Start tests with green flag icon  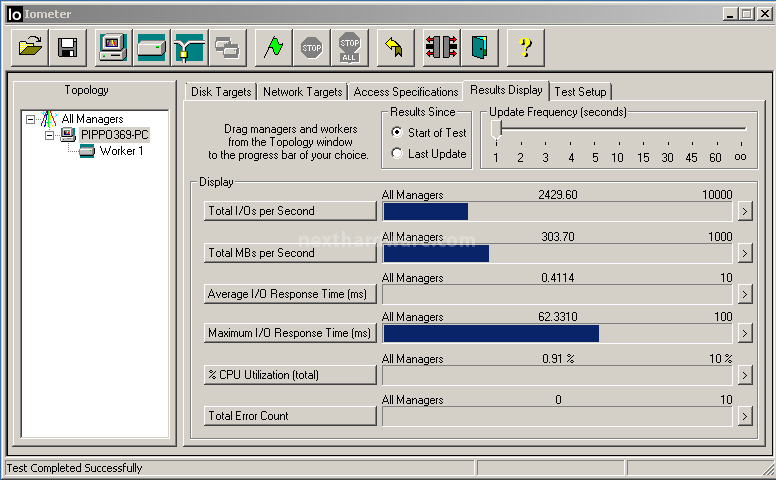tap(273, 48)
